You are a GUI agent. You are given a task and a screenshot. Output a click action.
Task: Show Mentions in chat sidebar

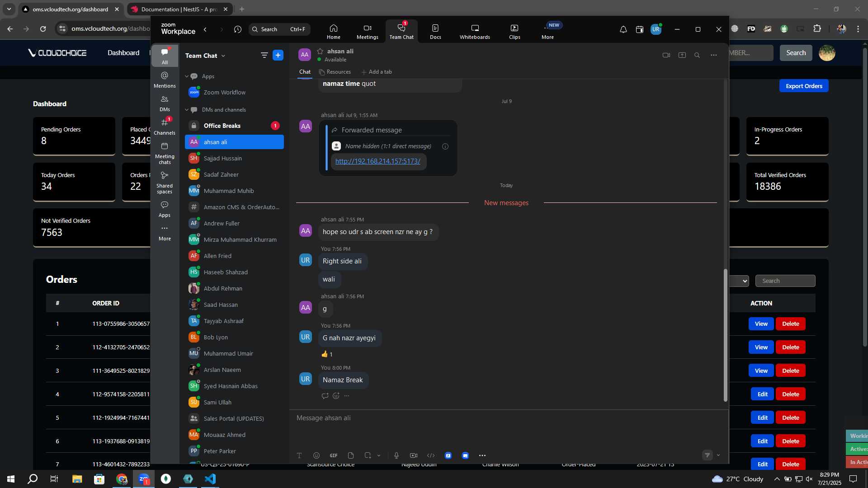click(165, 80)
